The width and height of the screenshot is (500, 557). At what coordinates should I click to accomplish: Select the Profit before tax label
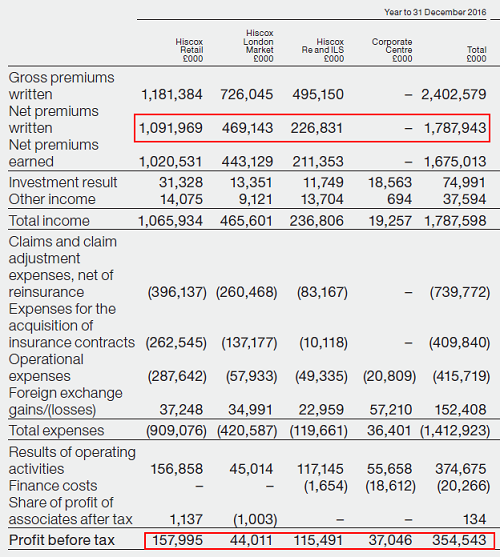[62, 540]
